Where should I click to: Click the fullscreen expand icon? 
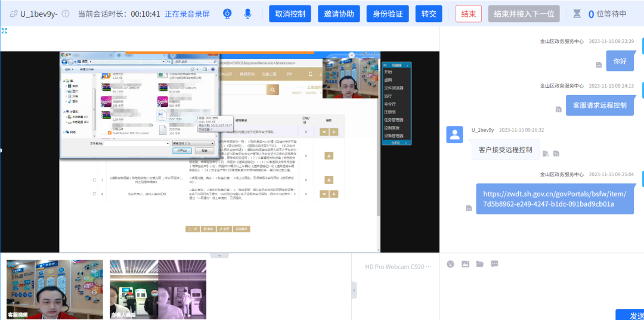pos(4,31)
